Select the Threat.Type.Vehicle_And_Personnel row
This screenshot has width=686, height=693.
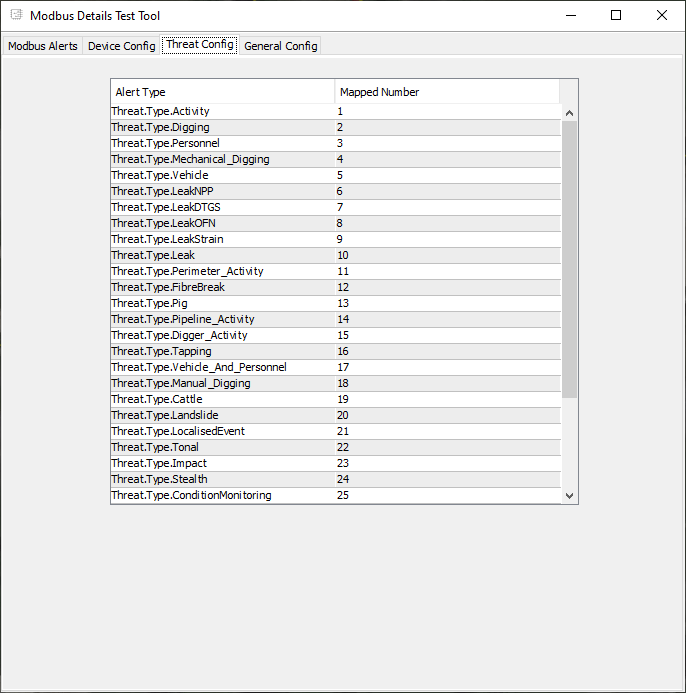point(336,367)
